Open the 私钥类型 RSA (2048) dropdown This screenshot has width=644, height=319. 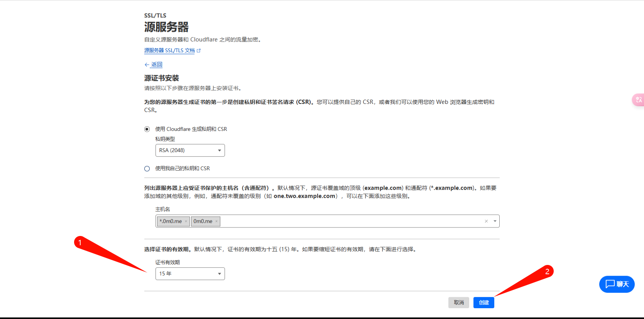(190, 150)
